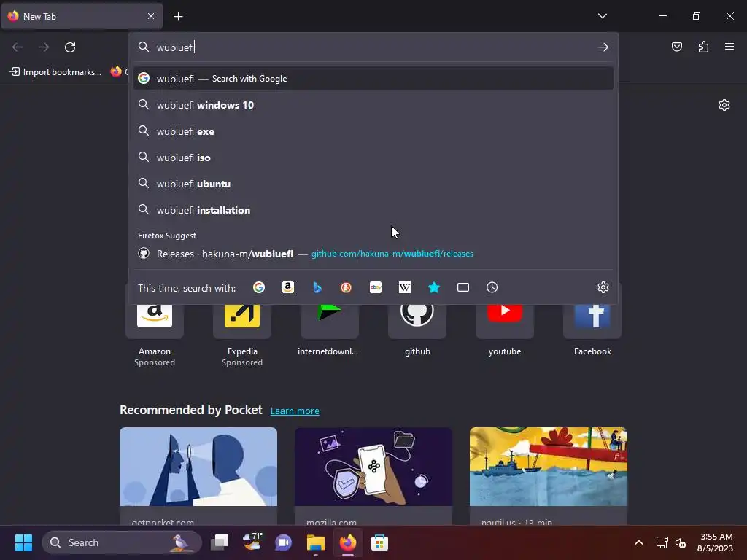The image size is (747, 560).
Task: Open muted volume icon in system tray
Action: [x=681, y=542]
